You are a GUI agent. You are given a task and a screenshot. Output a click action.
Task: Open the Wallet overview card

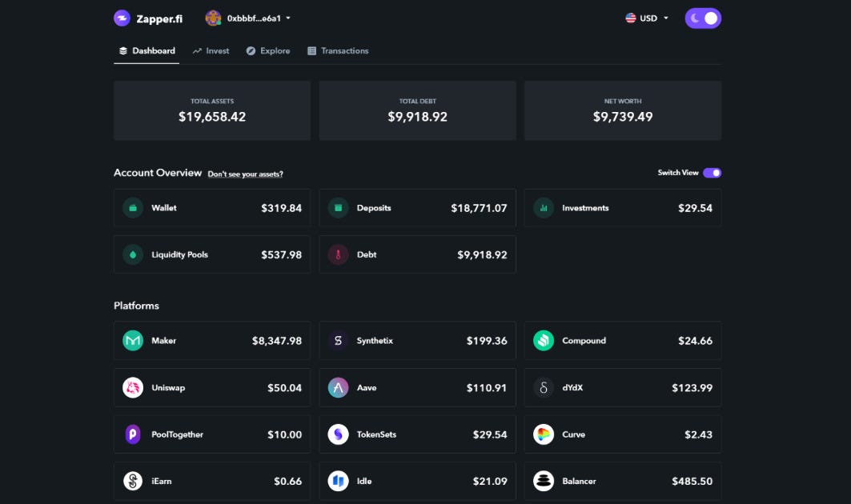212,208
